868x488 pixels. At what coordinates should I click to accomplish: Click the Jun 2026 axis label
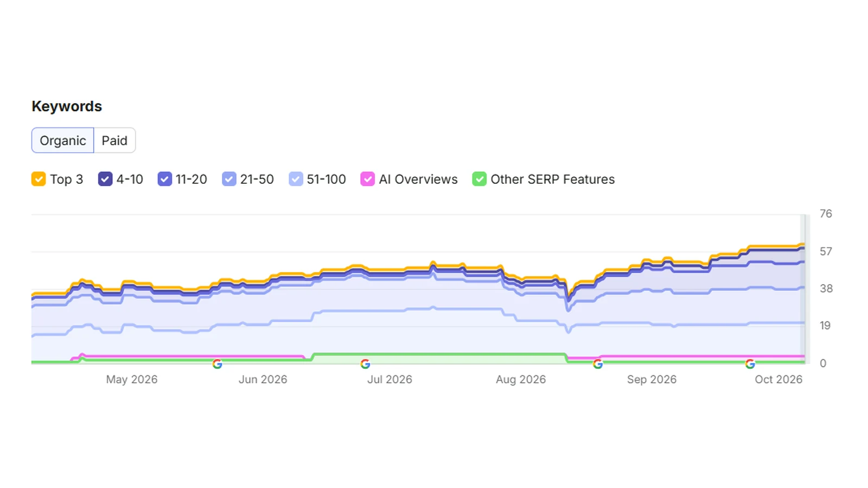[x=263, y=380]
